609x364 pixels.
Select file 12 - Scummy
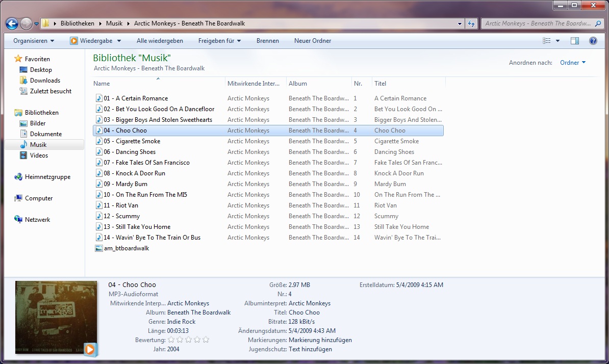click(x=121, y=216)
